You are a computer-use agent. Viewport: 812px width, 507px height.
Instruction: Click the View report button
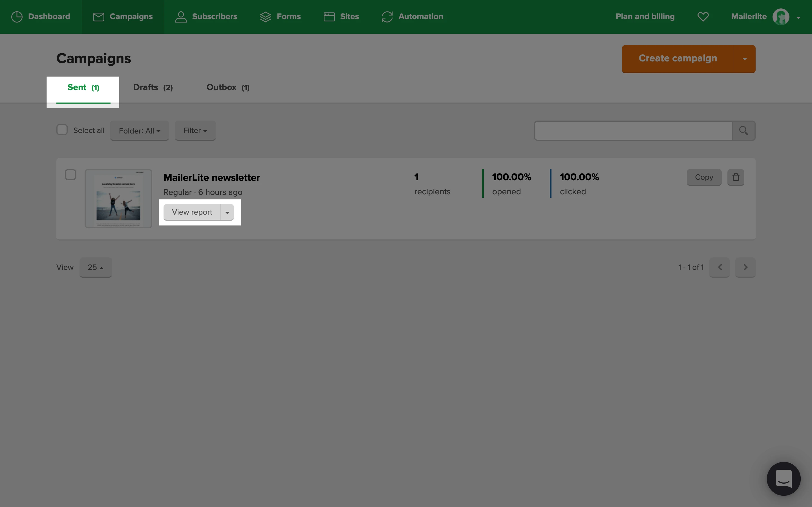[x=192, y=212]
